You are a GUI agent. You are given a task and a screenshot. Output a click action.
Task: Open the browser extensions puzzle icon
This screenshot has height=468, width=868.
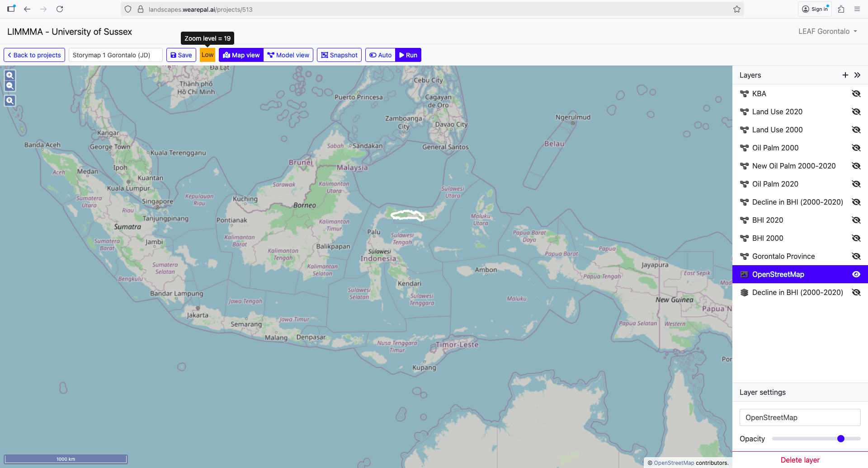click(841, 9)
